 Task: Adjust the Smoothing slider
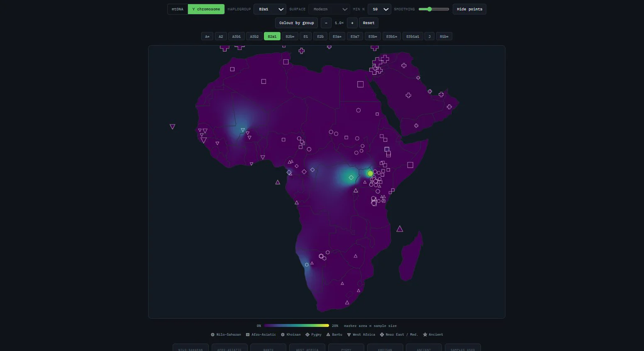(x=434, y=9)
